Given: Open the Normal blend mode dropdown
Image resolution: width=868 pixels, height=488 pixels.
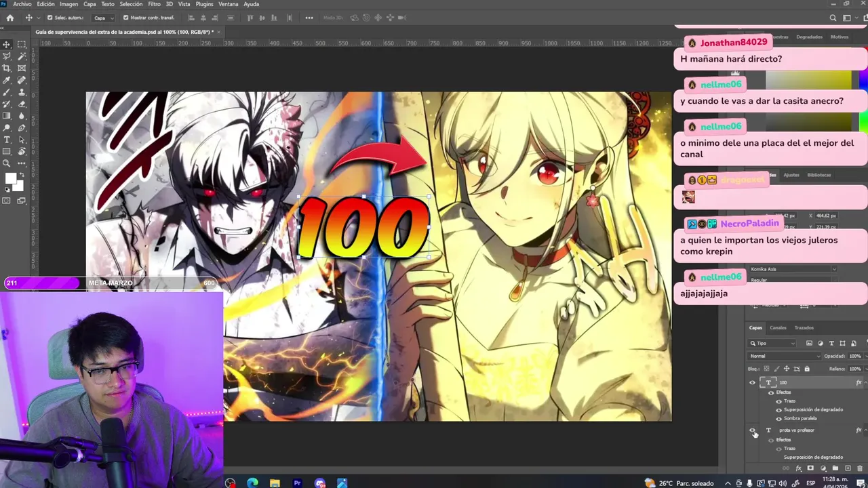Looking at the screenshot, I should coord(785,356).
